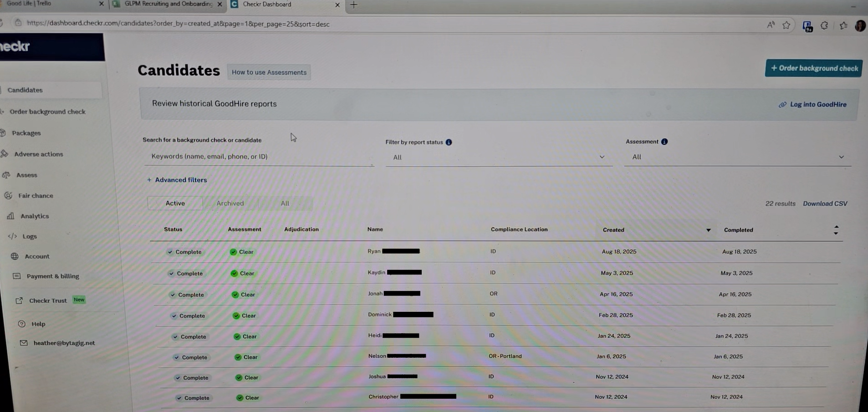Click the Adverse actions gavel icon

click(5, 154)
